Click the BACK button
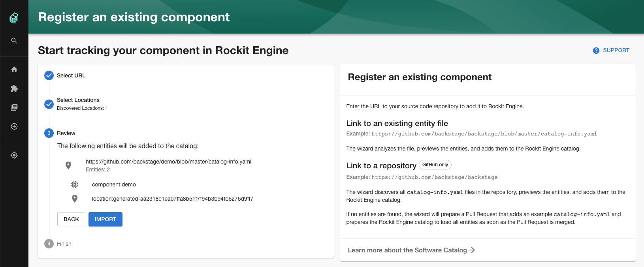 coord(71,219)
